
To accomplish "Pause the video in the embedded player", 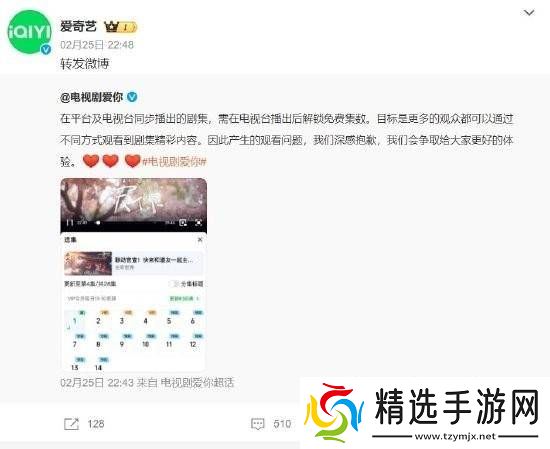I will 70,222.
